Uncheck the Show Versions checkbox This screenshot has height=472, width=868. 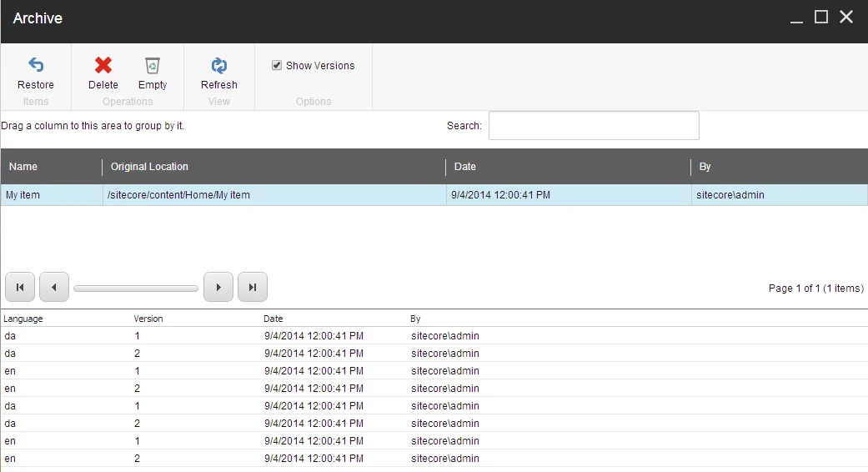tap(277, 65)
